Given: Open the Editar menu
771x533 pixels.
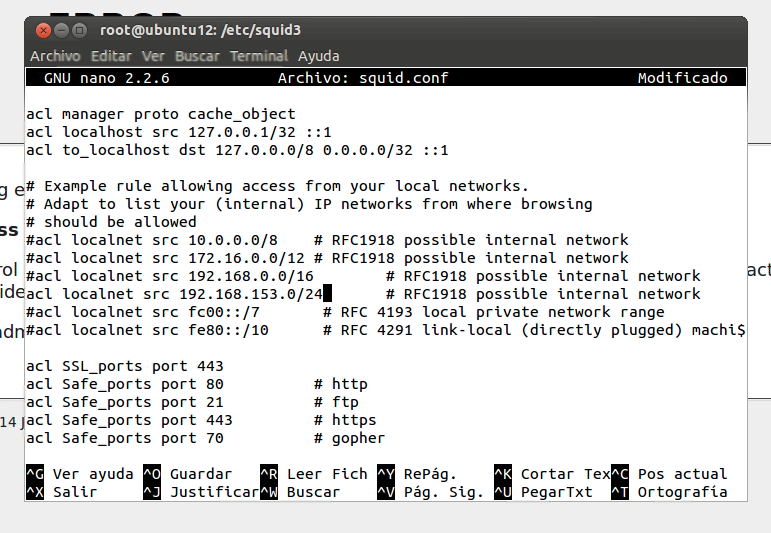Looking at the screenshot, I should pos(111,56).
